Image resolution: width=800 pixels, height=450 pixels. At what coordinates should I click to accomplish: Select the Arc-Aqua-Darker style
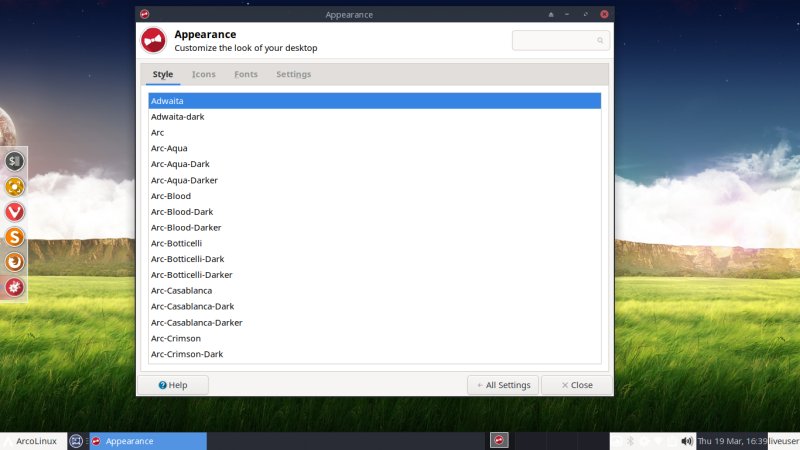click(x=374, y=180)
